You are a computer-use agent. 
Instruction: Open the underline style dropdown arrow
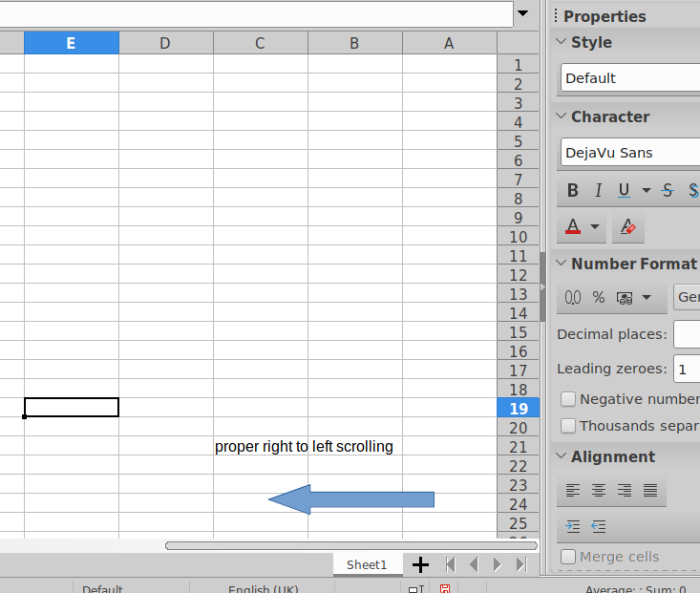click(646, 190)
